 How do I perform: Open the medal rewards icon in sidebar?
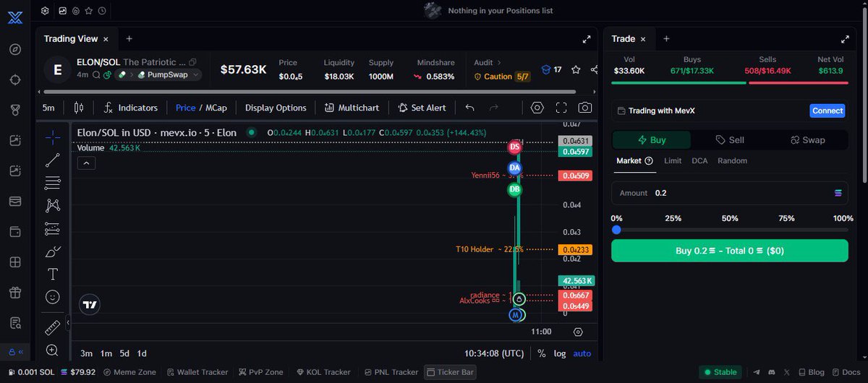(15, 110)
